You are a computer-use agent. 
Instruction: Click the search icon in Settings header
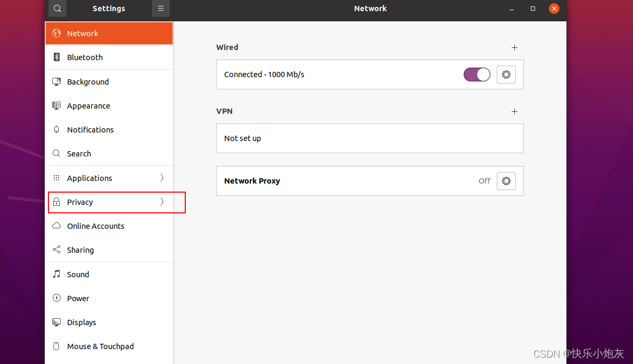pos(57,9)
